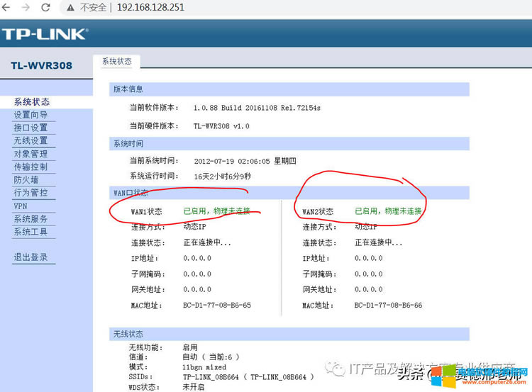532x392 pixels.
Task: Click the WAN1状态 label
Action: [147, 212]
